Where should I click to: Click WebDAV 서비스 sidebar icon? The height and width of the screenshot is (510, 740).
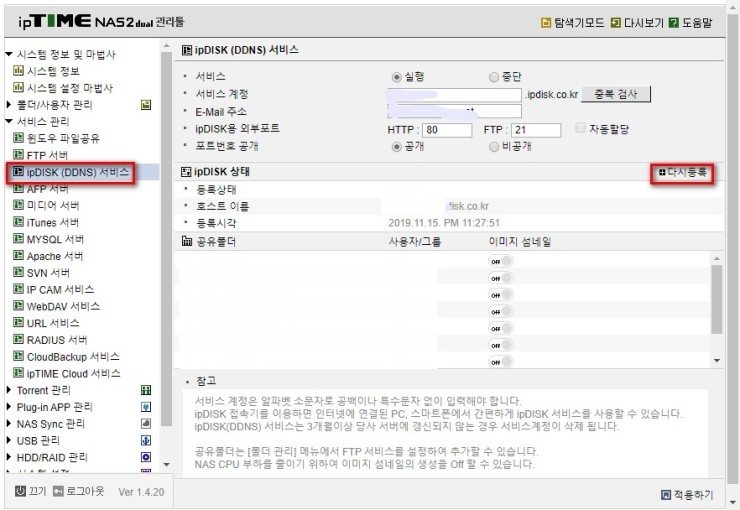pyautogui.click(x=18, y=306)
